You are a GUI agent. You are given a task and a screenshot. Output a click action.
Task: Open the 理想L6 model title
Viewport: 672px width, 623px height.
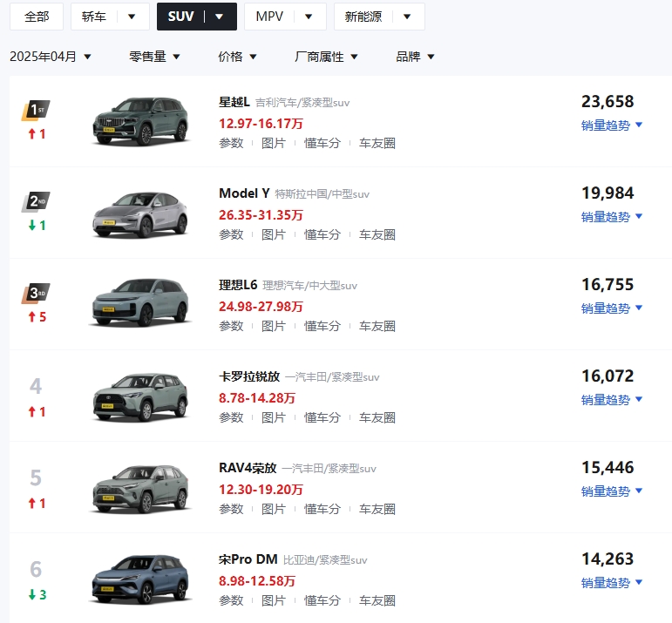coord(238,285)
